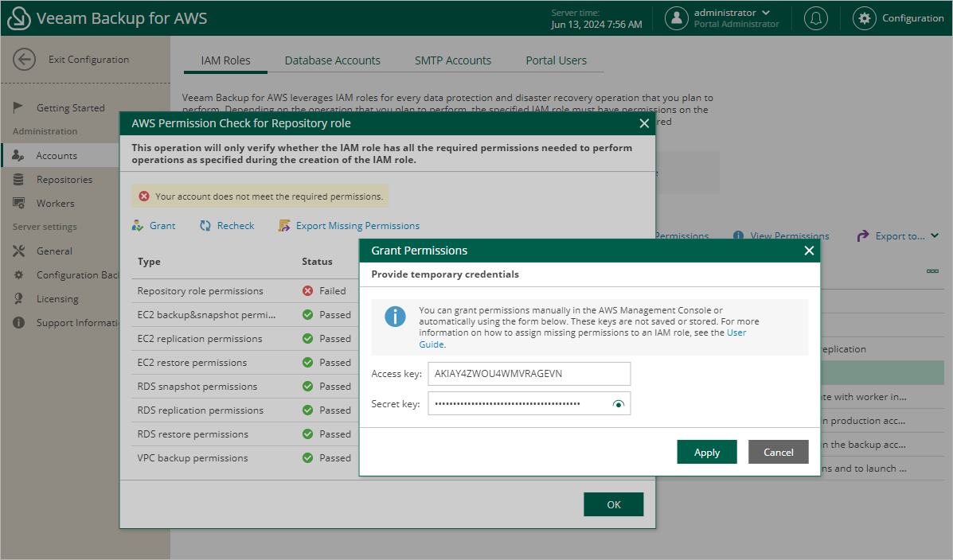Select RDS snapshot permissions row
The height and width of the screenshot is (560, 953).
(245, 387)
